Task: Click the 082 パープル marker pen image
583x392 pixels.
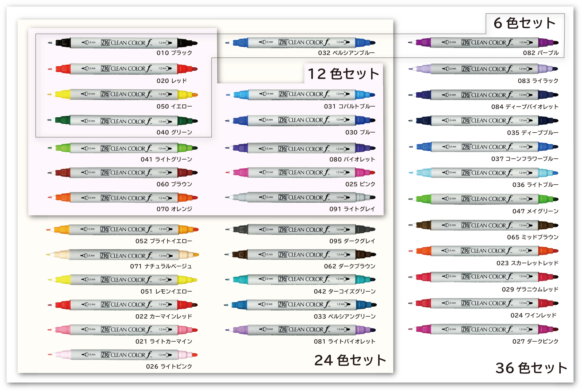Action: (x=483, y=42)
